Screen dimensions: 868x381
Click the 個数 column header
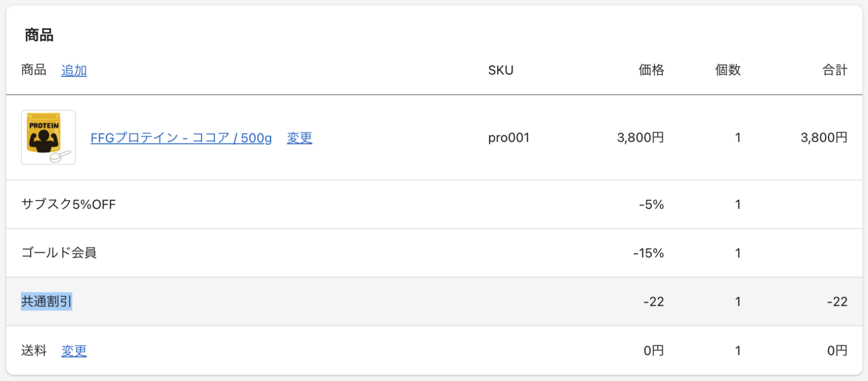coord(728,70)
